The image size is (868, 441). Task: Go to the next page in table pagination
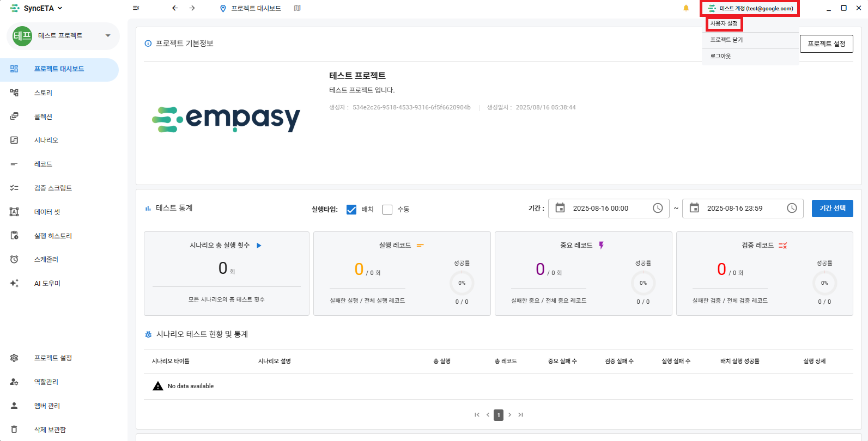tap(510, 415)
